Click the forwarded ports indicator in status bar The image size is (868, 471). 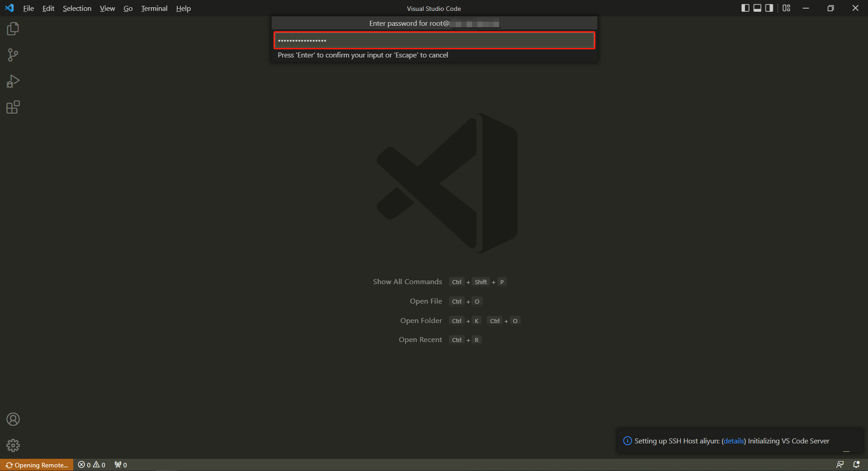[121, 465]
